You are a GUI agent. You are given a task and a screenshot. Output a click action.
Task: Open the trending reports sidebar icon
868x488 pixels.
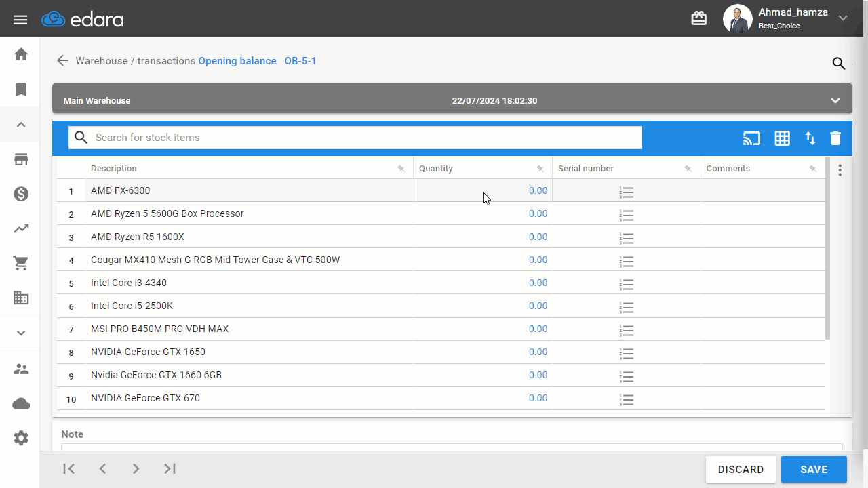[x=21, y=228]
